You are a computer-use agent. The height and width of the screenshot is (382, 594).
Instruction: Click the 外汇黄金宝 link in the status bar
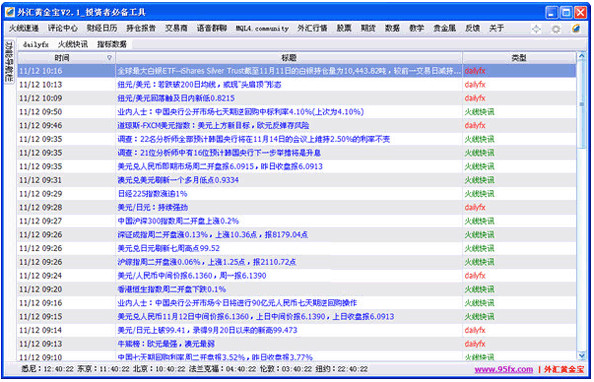click(564, 369)
